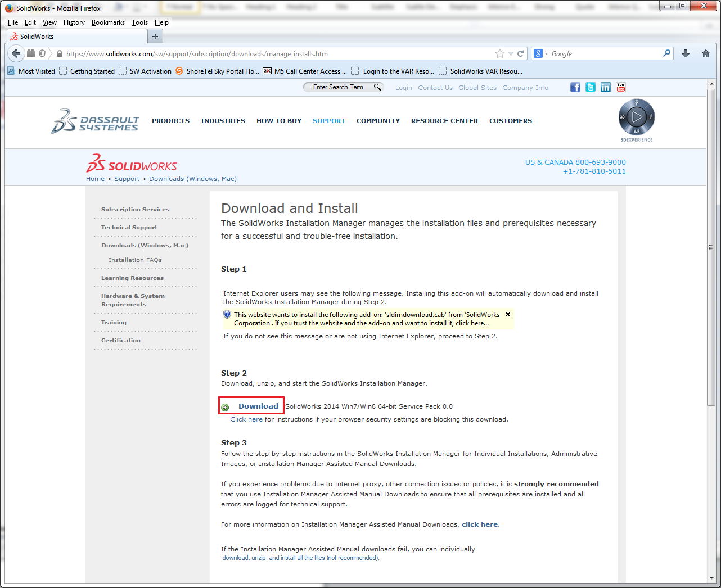Open Technical Support sidebar link
721x588 pixels.
pos(129,227)
